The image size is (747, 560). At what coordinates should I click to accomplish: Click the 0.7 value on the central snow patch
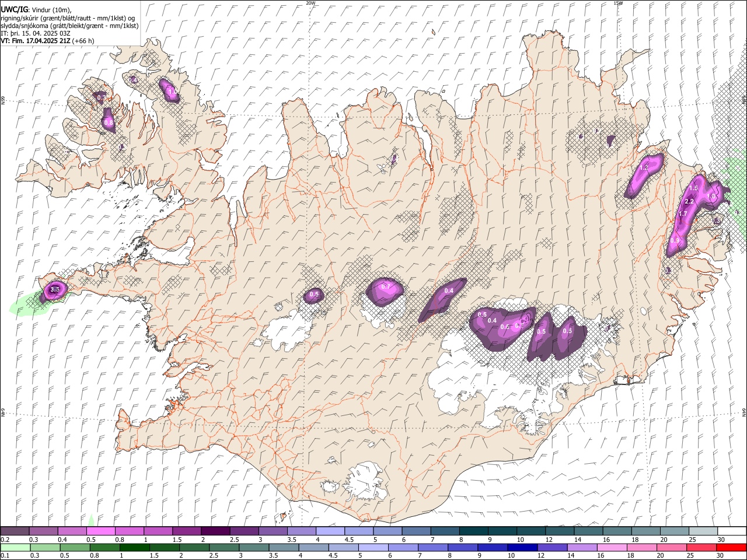(x=385, y=287)
